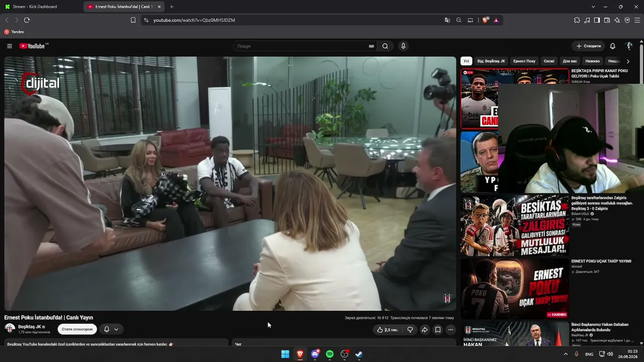Image resolution: width=644 pixels, height=362 pixels.
Task: Select the Наживо filter chip
Action: [593, 61]
